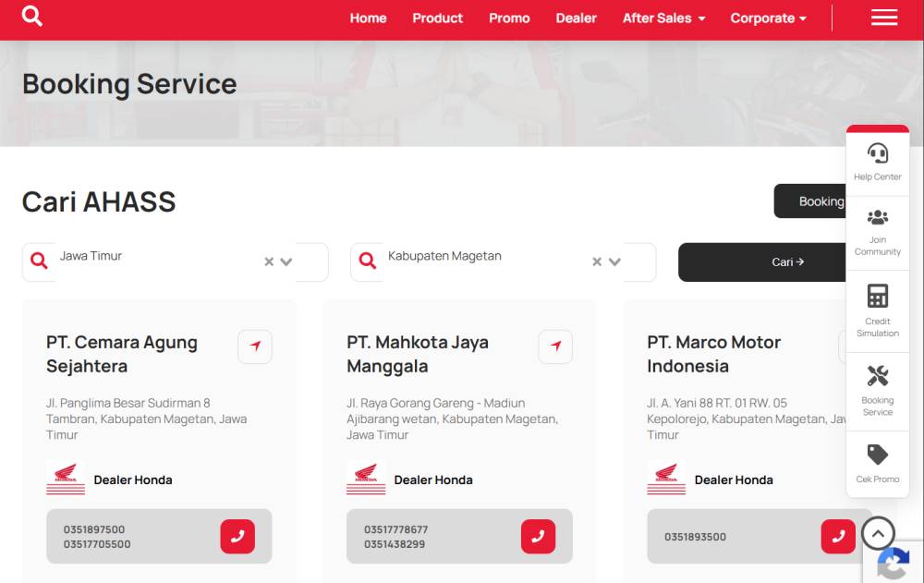Get directions to PT. Cemara Agung Sejahtera

(x=255, y=346)
